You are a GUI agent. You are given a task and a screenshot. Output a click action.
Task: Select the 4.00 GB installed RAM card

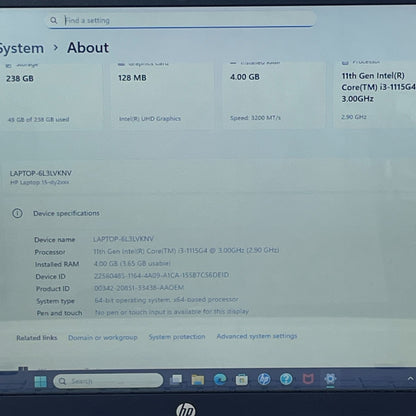click(x=274, y=94)
